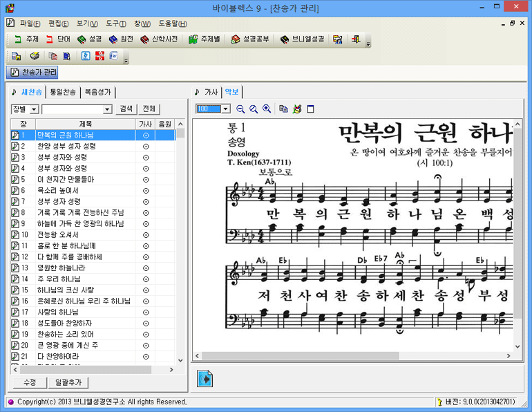532x412 pixels.
Task: Click the 수정 edit button
Action: coord(30,382)
